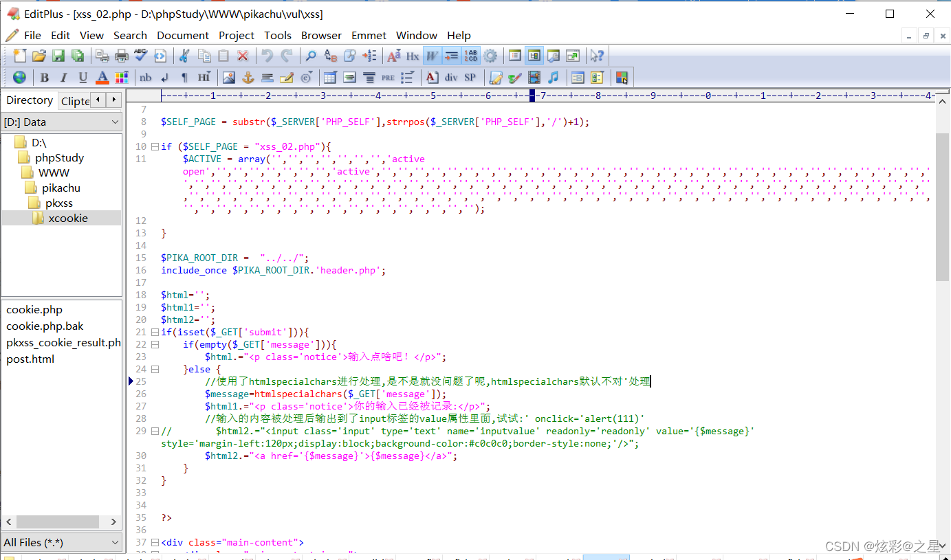The width and height of the screenshot is (951, 560).
Task: Open the File menu
Action: 32,35
